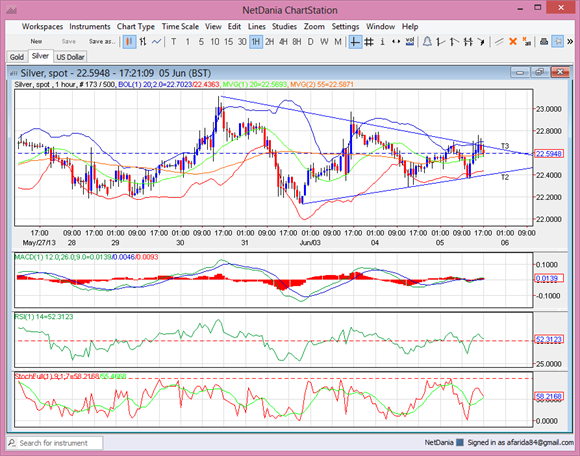Image resolution: width=580 pixels, height=456 pixels.
Task: Select the tick (T) time scale
Action: coord(173,42)
